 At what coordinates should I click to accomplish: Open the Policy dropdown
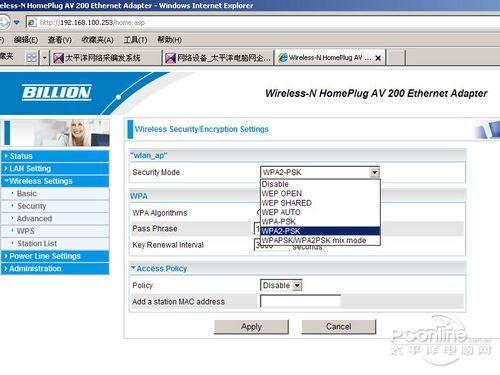pos(281,285)
